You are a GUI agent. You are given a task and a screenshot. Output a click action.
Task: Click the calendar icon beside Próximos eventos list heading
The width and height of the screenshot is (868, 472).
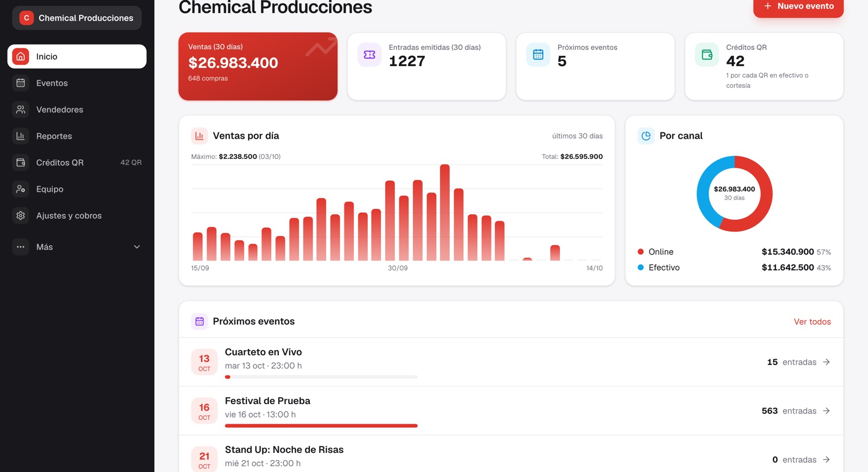[x=199, y=322]
